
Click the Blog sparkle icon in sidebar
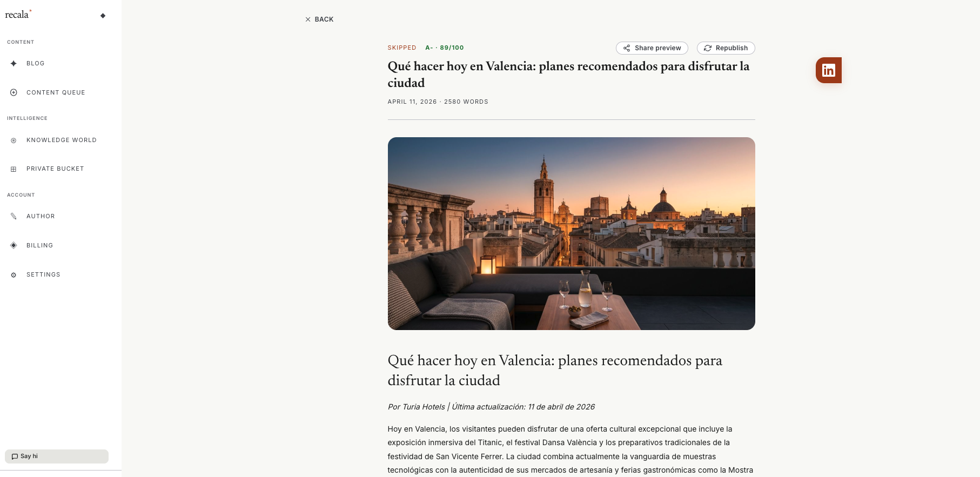click(14, 63)
